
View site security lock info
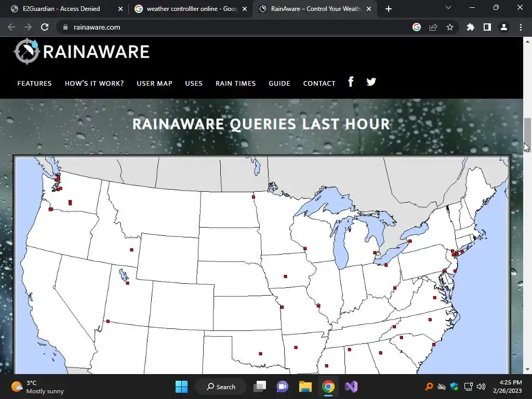point(65,27)
